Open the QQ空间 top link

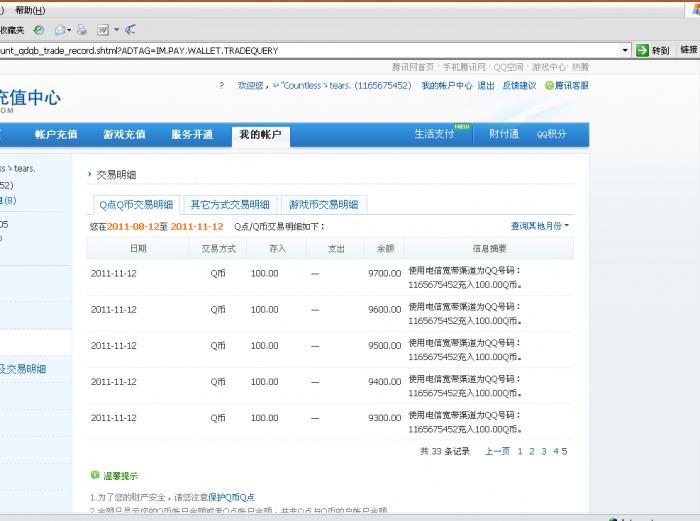pyautogui.click(x=508, y=67)
